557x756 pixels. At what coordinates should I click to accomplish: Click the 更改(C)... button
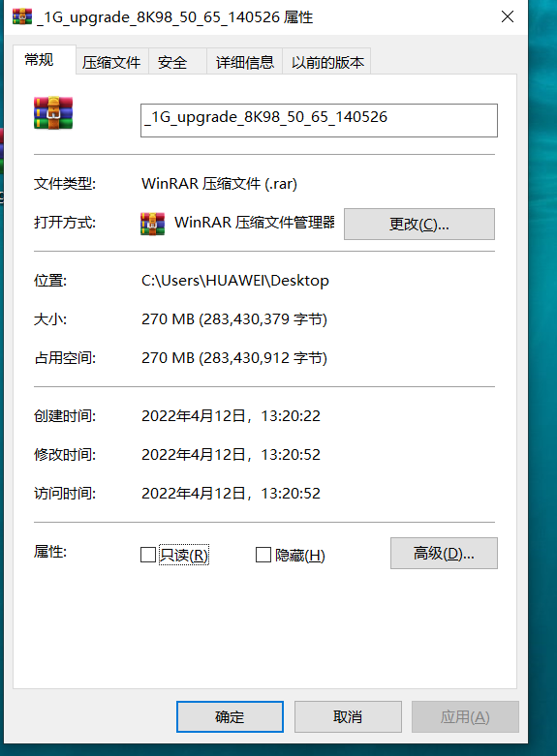click(418, 225)
